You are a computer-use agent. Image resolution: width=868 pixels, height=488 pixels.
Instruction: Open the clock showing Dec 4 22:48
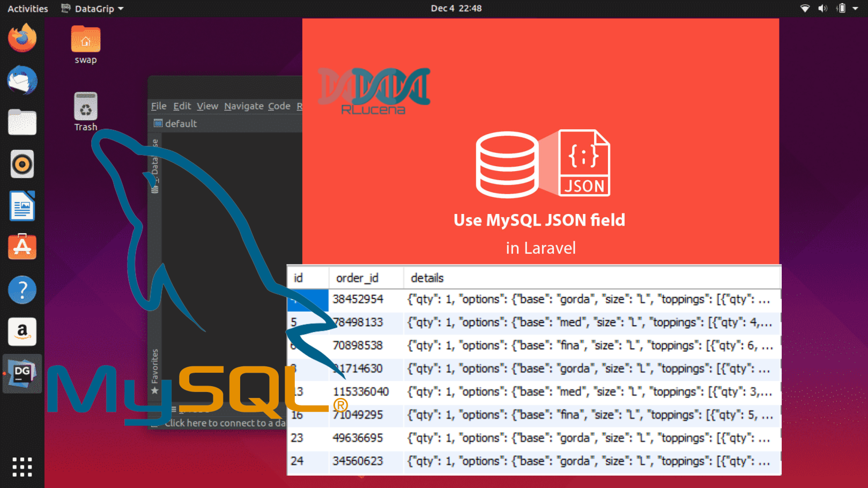(456, 9)
